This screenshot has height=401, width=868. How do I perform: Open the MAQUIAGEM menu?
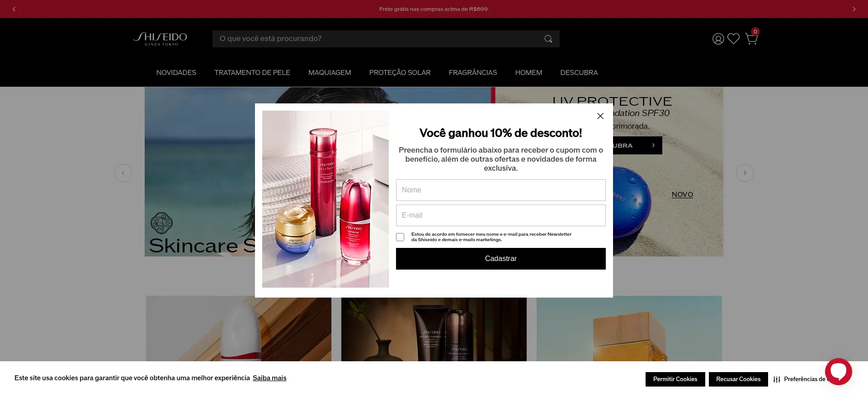(330, 73)
